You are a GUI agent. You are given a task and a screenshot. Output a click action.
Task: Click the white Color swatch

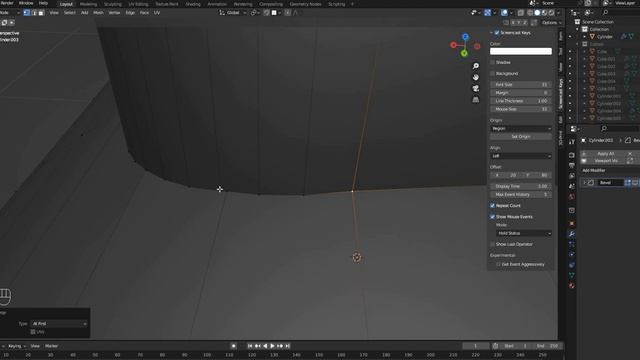(x=521, y=51)
